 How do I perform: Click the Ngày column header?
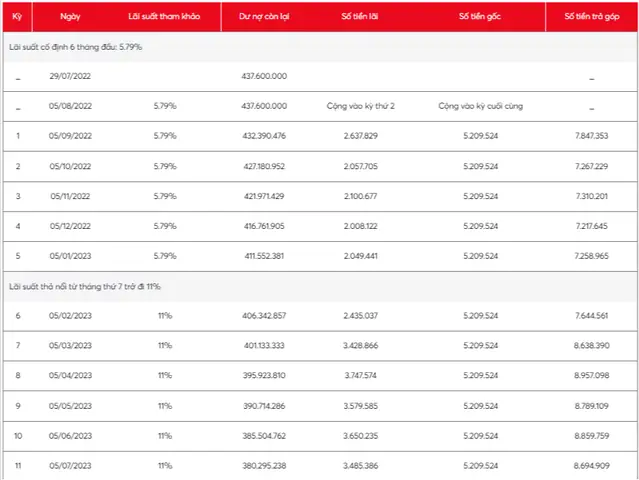(70, 17)
